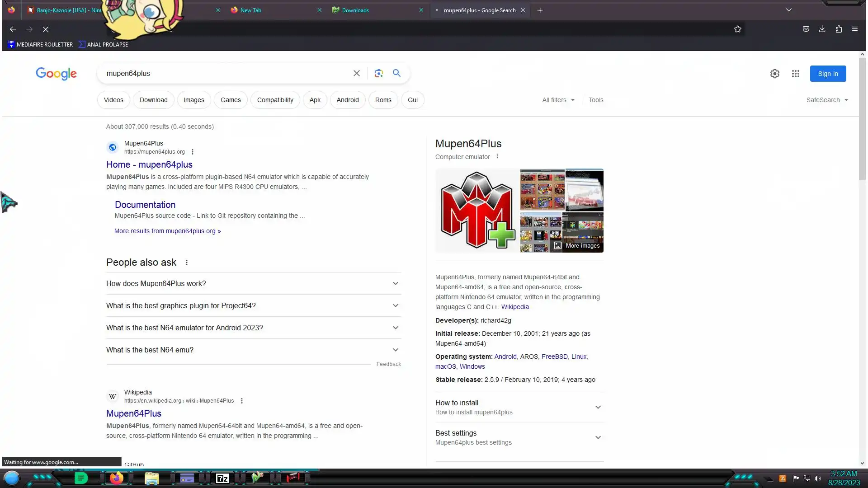Open Firefox downloads panel arrow icon

coord(822,29)
